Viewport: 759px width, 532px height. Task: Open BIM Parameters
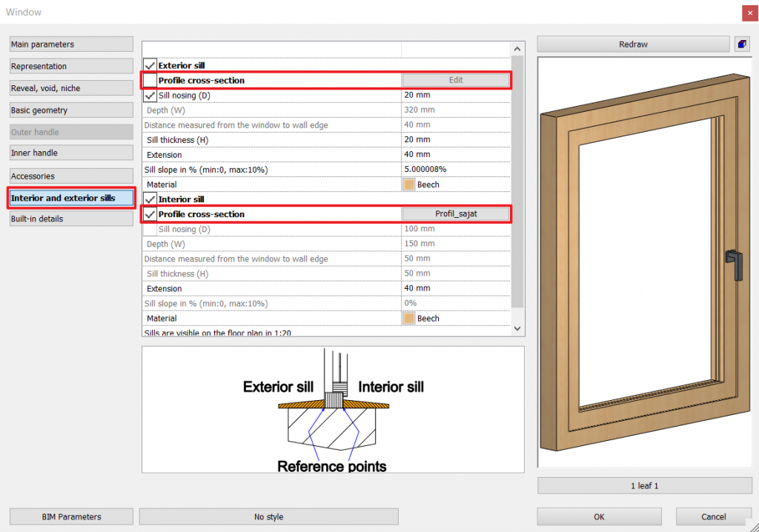pyautogui.click(x=71, y=516)
